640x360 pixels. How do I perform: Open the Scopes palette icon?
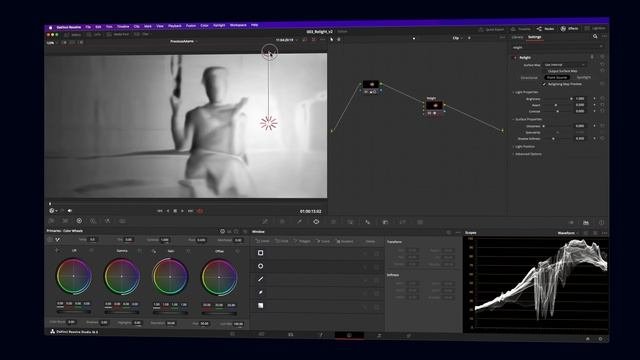[x=586, y=222]
